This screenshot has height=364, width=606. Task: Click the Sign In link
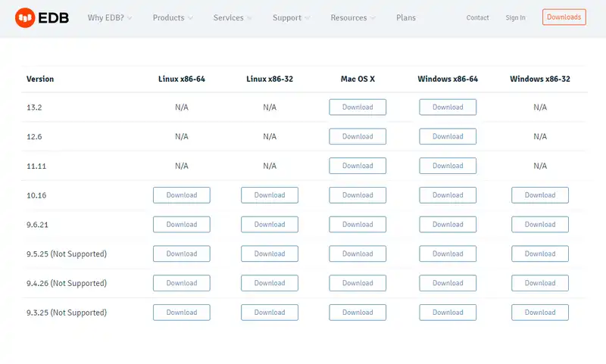(515, 17)
